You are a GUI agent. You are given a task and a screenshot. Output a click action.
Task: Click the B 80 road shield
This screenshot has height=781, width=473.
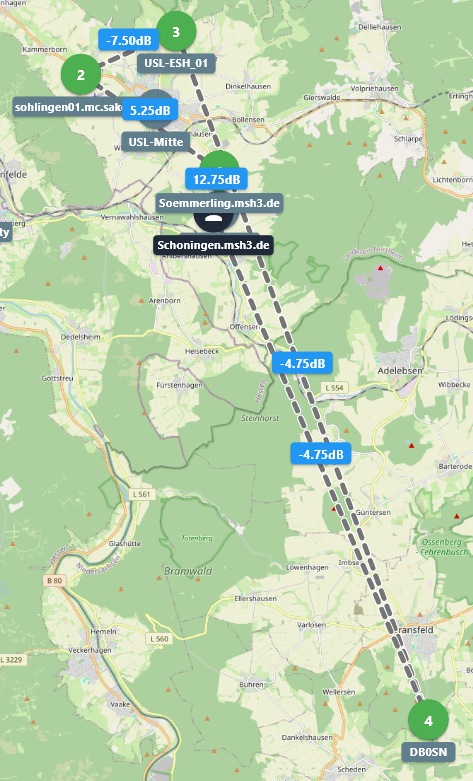tap(54, 580)
